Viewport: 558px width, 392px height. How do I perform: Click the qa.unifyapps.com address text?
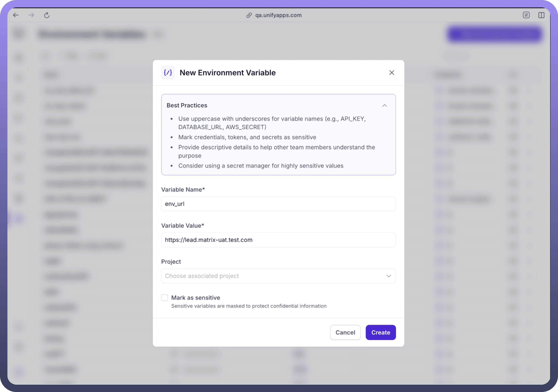point(278,15)
